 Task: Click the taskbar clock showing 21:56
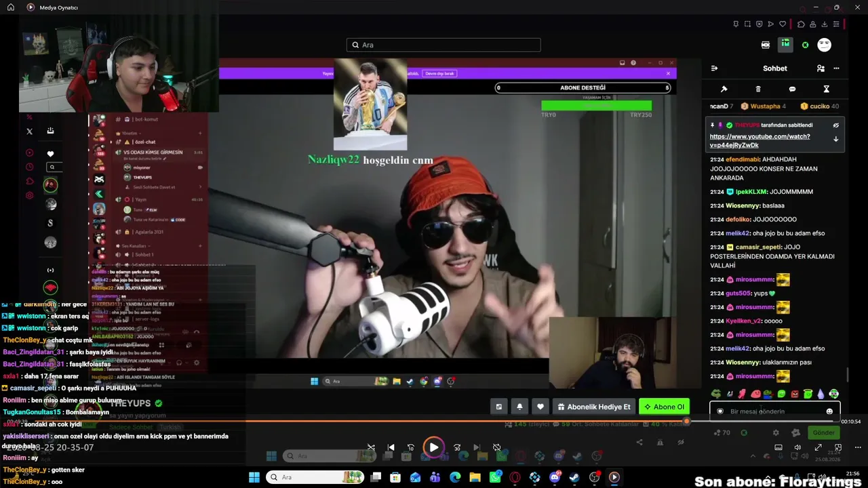(x=852, y=474)
